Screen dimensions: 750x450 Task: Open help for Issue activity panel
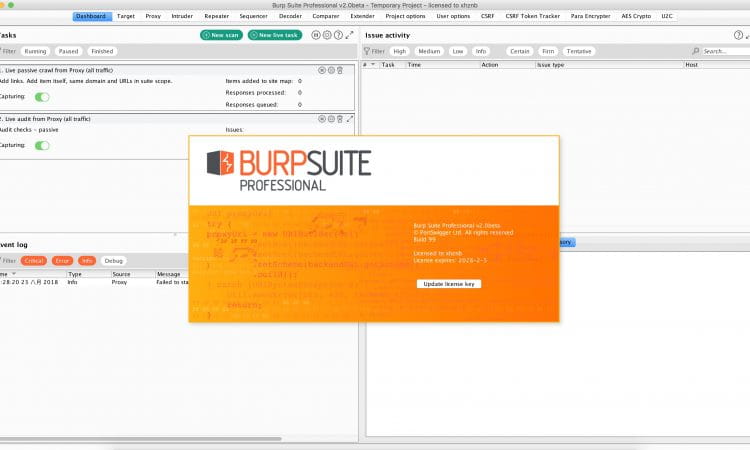(x=739, y=35)
